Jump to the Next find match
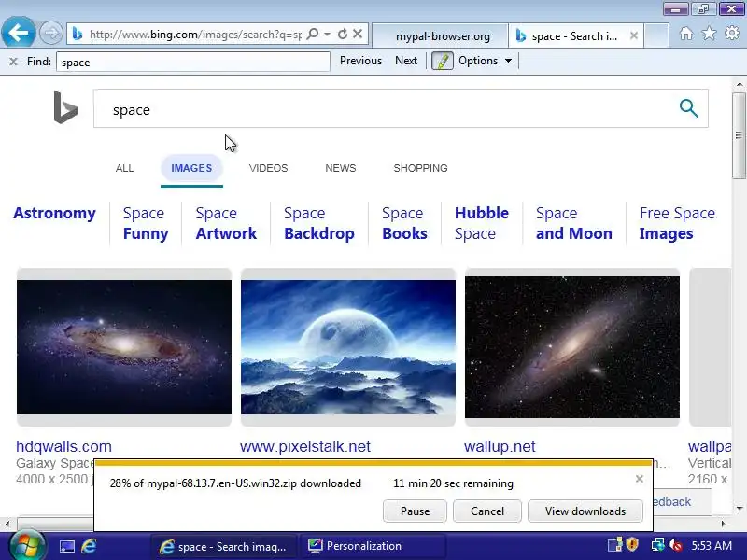The image size is (747, 560). click(x=406, y=61)
